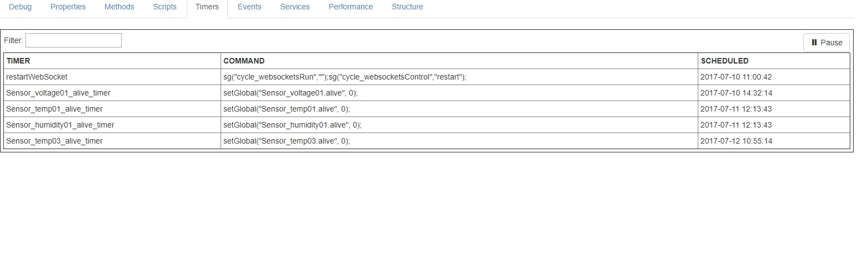Screen dimensions: 868x275
Task: Click the Pause button
Action: click(827, 43)
